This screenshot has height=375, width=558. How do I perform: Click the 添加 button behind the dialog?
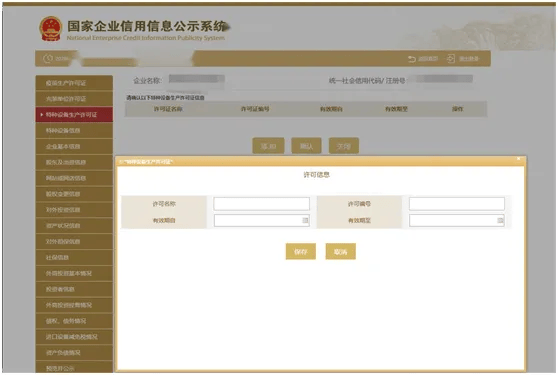tap(268, 146)
